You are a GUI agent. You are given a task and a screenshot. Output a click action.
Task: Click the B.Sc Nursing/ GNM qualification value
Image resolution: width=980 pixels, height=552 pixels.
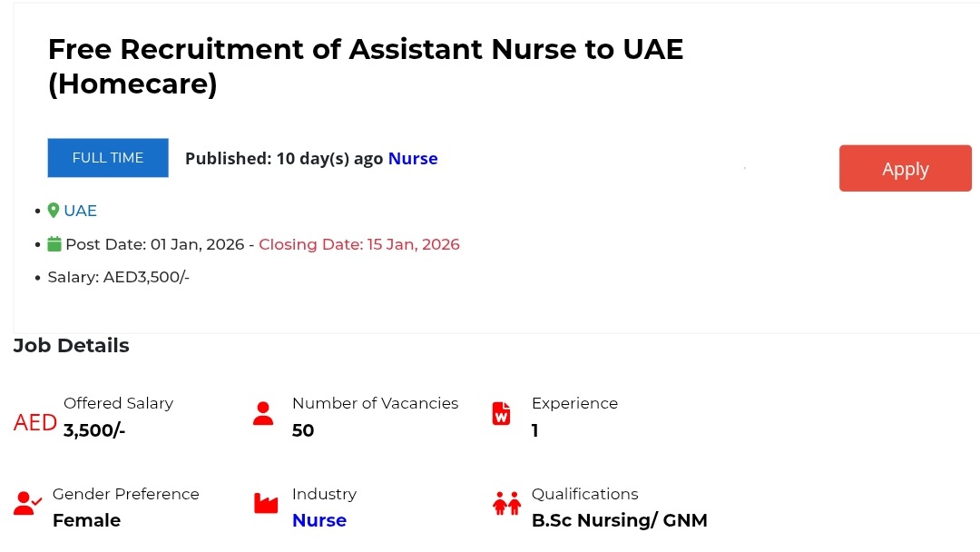(x=619, y=520)
